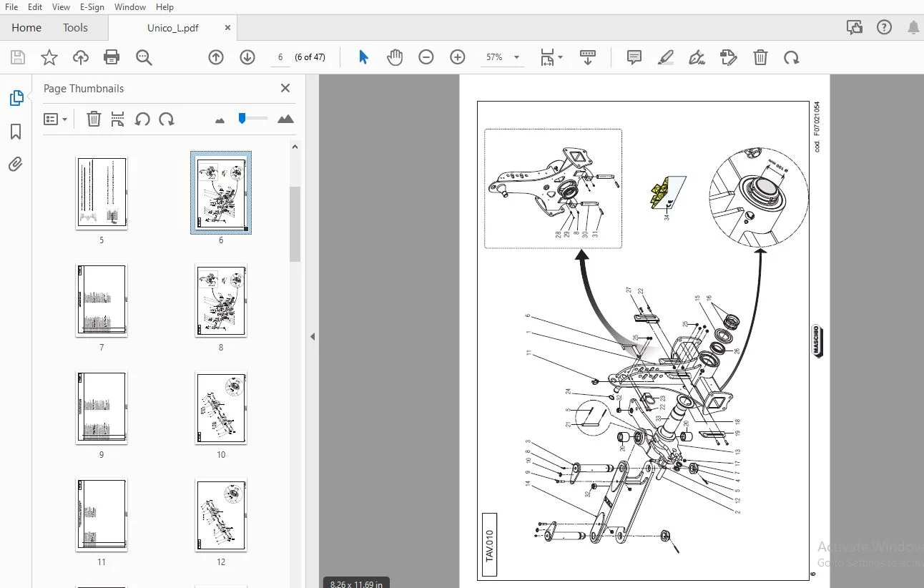Open the File menu
The height and width of the screenshot is (588, 924).
tap(11, 7)
